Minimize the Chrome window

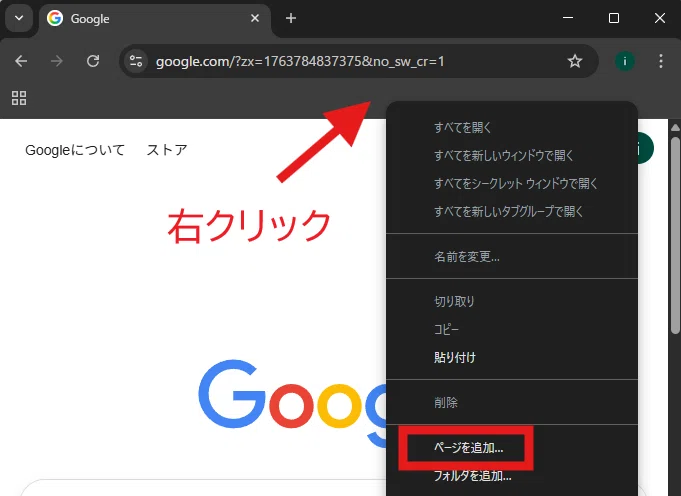coord(568,18)
